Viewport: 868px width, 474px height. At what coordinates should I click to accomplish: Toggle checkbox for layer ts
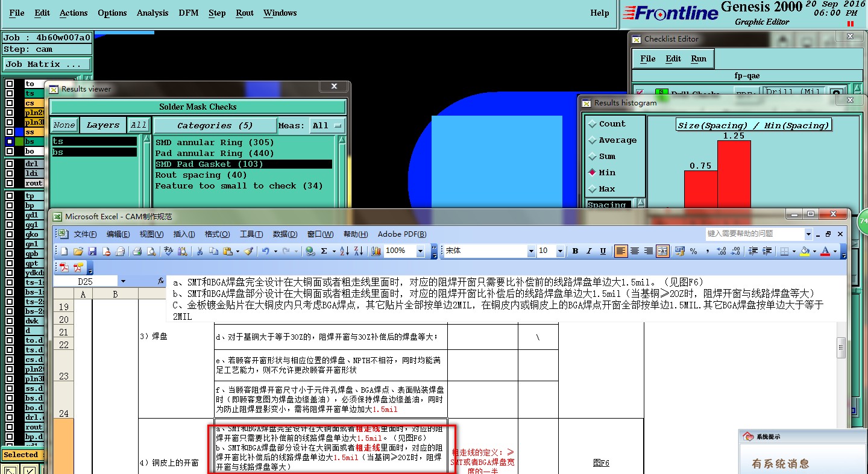pos(10,93)
